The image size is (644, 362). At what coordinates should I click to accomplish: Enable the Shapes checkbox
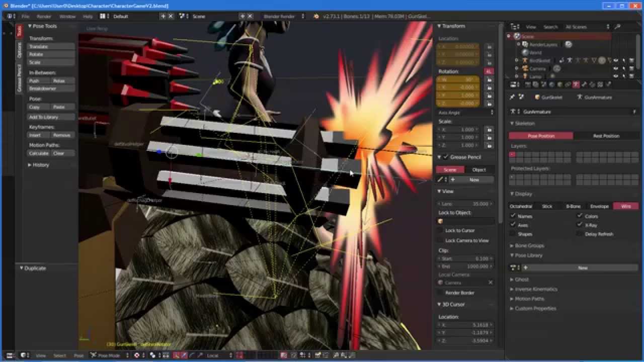pyautogui.click(x=513, y=234)
